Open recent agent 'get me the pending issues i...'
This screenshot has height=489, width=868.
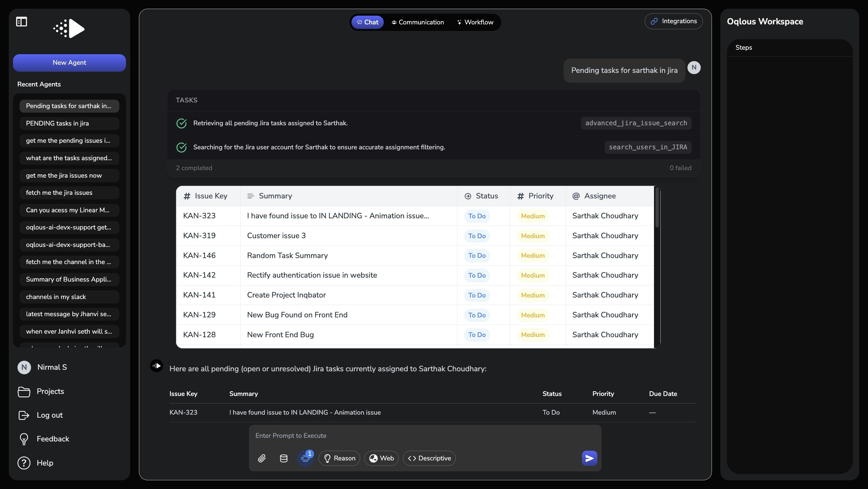[x=69, y=141]
